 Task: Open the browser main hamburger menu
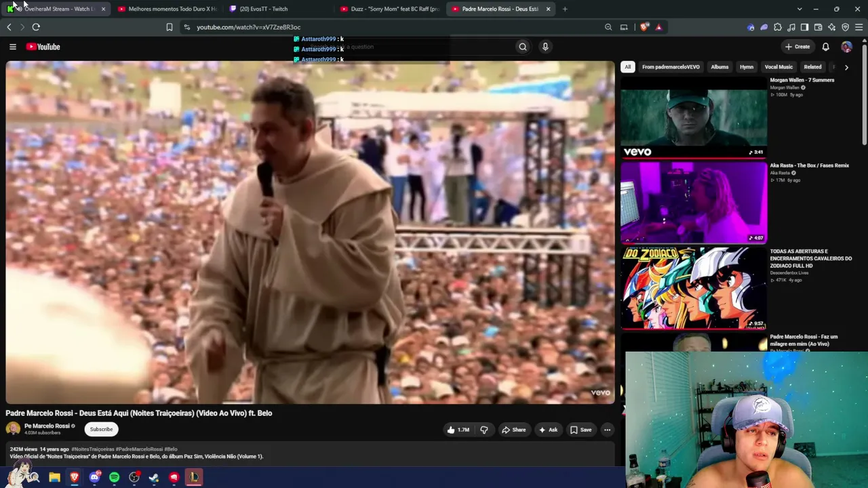(859, 27)
